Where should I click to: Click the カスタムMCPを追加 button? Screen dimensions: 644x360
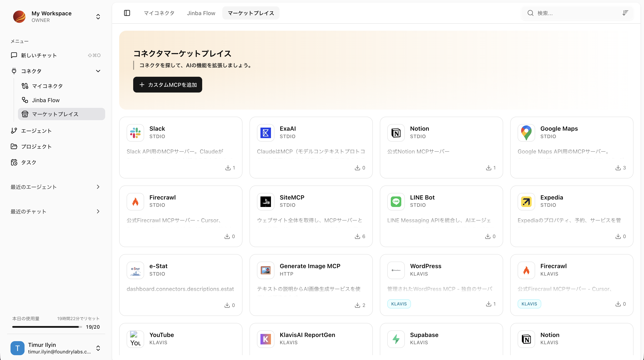point(168,85)
